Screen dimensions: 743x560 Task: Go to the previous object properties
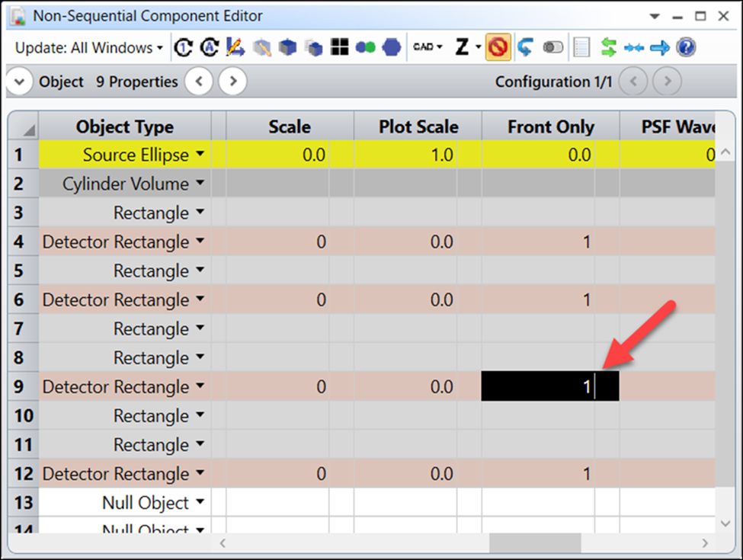click(199, 82)
